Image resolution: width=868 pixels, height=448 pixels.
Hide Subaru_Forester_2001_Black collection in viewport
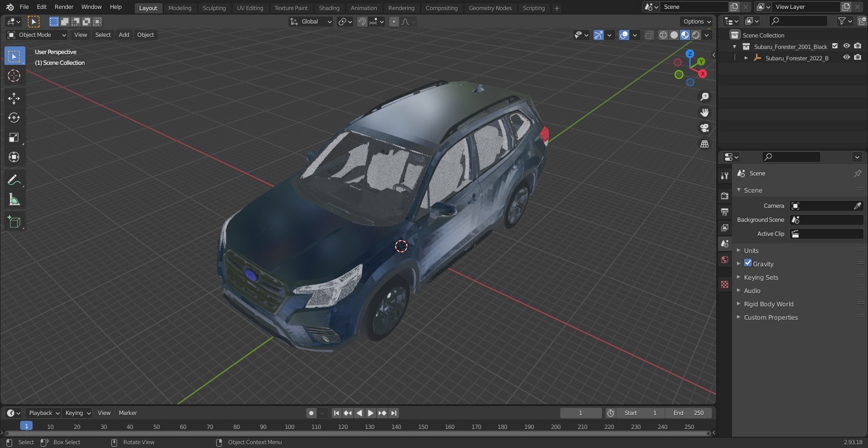[846, 46]
